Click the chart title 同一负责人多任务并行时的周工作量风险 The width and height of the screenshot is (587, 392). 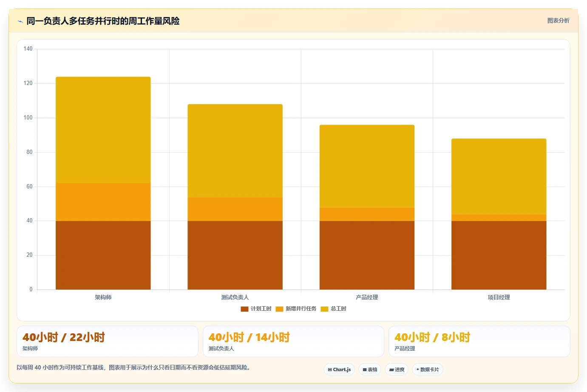pos(103,21)
